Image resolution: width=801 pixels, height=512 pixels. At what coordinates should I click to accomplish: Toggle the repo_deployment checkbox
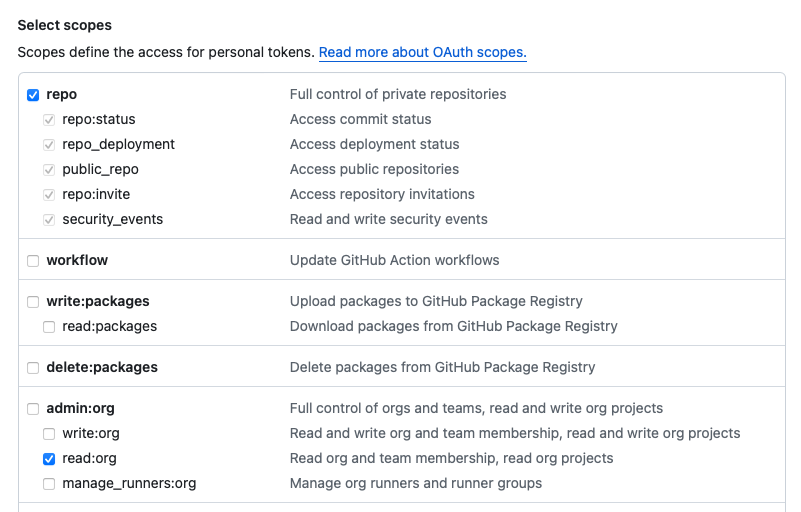49,145
